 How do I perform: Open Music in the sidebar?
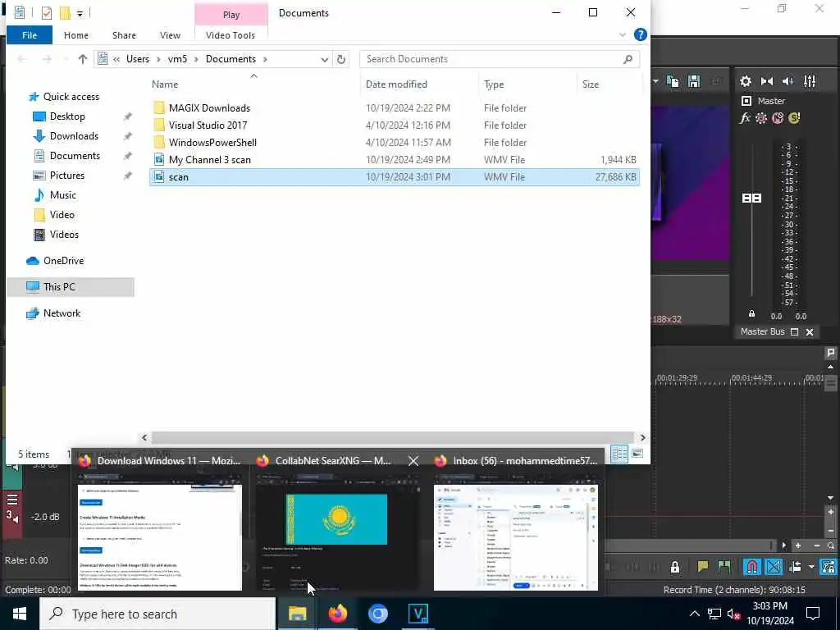62,195
